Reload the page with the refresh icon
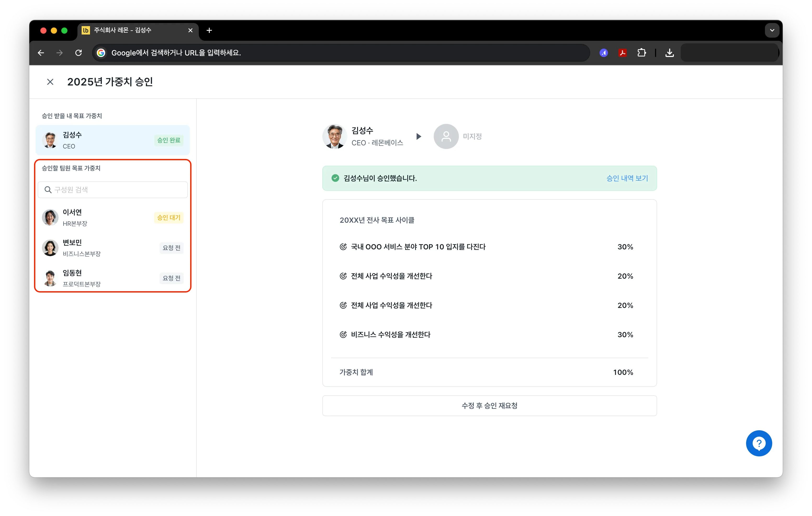This screenshot has width=812, height=516. point(78,53)
